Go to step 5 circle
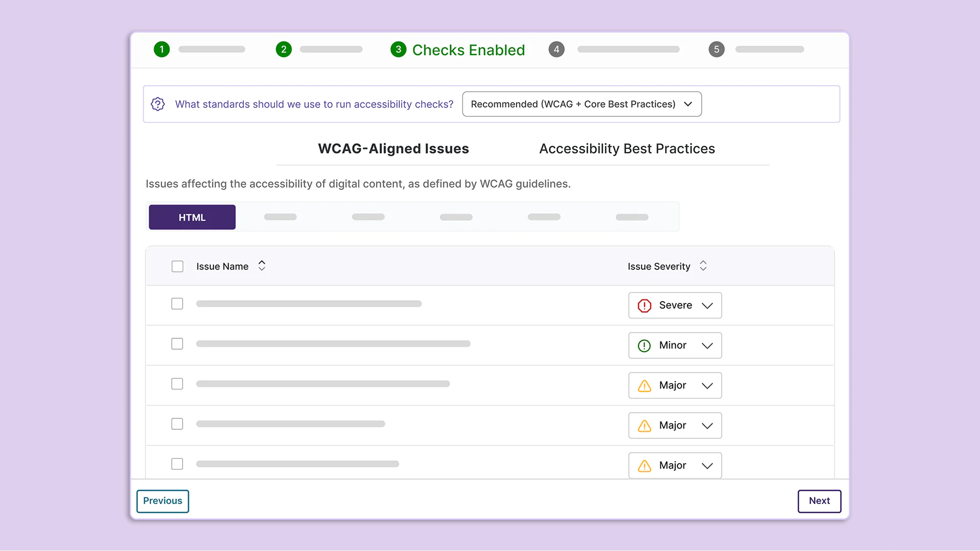980x551 pixels. click(x=717, y=49)
